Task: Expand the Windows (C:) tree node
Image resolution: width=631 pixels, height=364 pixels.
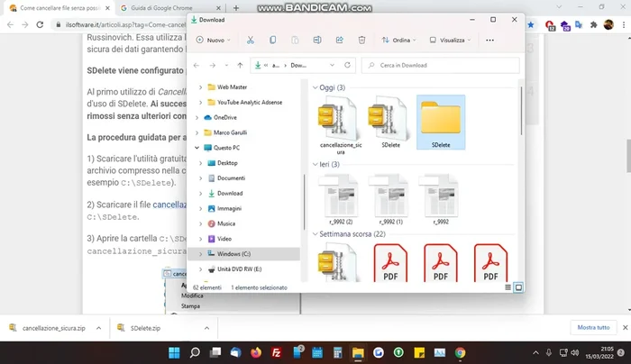Action: tap(200, 254)
